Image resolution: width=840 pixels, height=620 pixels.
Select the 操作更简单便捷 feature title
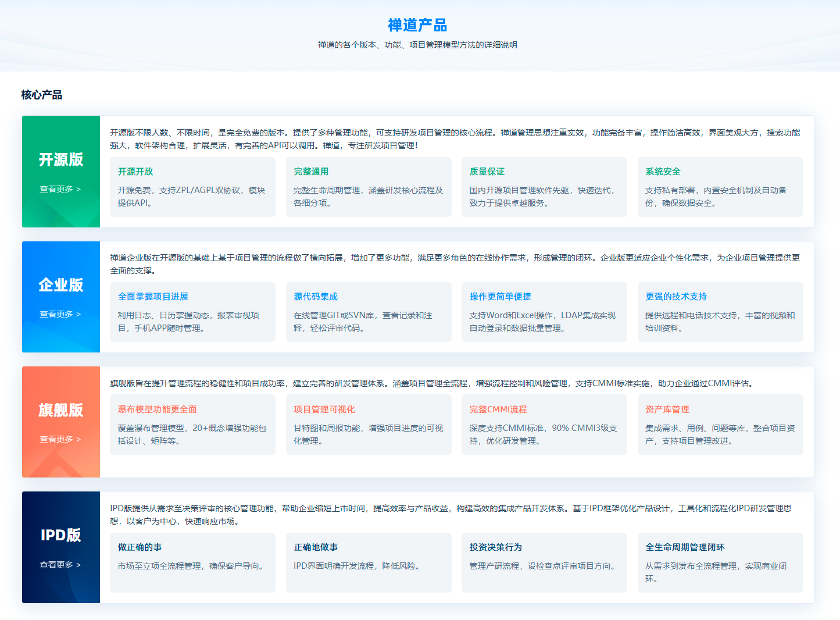tap(501, 297)
